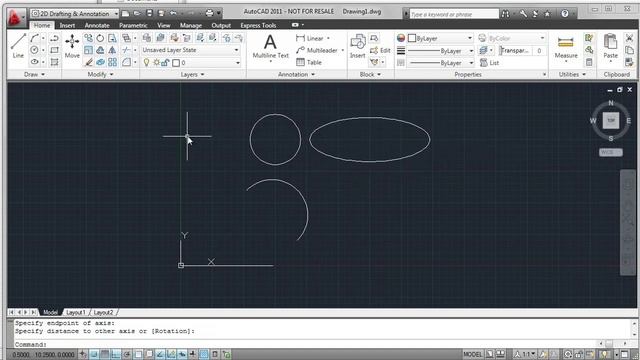Expand the Modify panel
This screenshot has height=360, width=640.
[x=100, y=74]
